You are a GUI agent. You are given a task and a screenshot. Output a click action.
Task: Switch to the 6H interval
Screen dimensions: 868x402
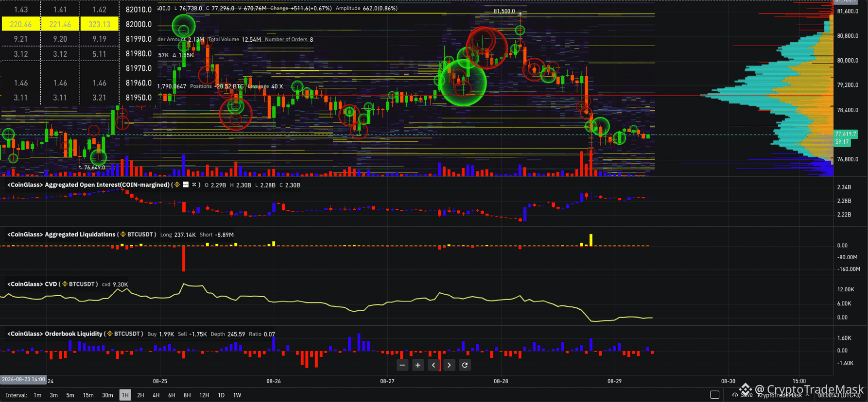pyautogui.click(x=172, y=395)
